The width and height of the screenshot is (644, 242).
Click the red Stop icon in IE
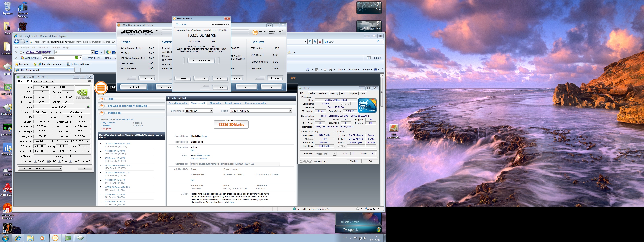coord(320,42)
